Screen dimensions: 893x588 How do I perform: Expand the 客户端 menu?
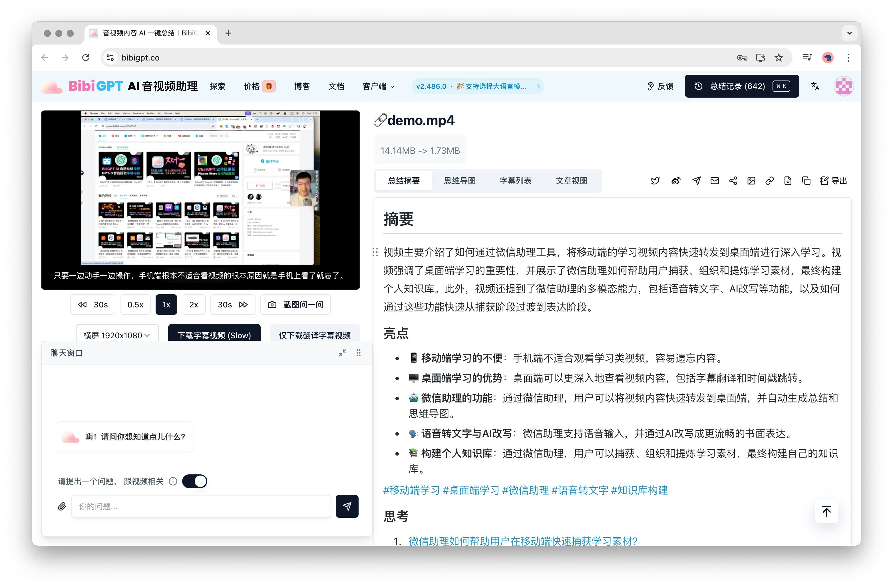[378, 86]
